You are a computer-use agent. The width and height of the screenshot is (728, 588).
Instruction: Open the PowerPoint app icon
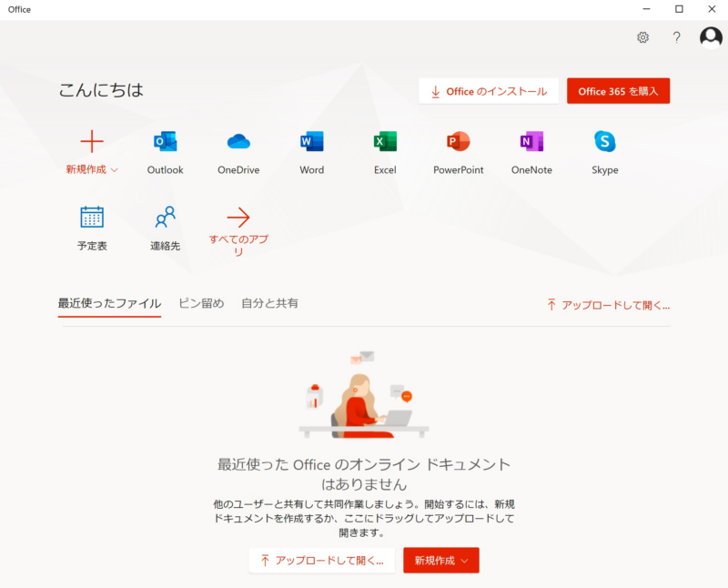[459, 142]
